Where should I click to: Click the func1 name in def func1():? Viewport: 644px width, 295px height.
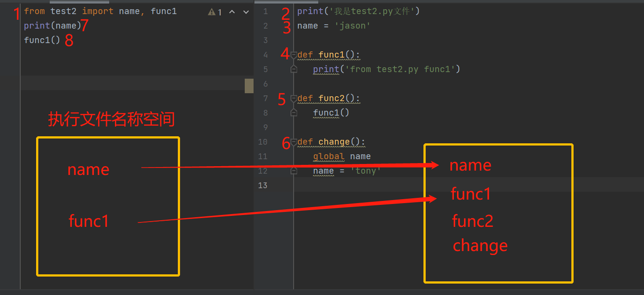[x=331, y=55]
